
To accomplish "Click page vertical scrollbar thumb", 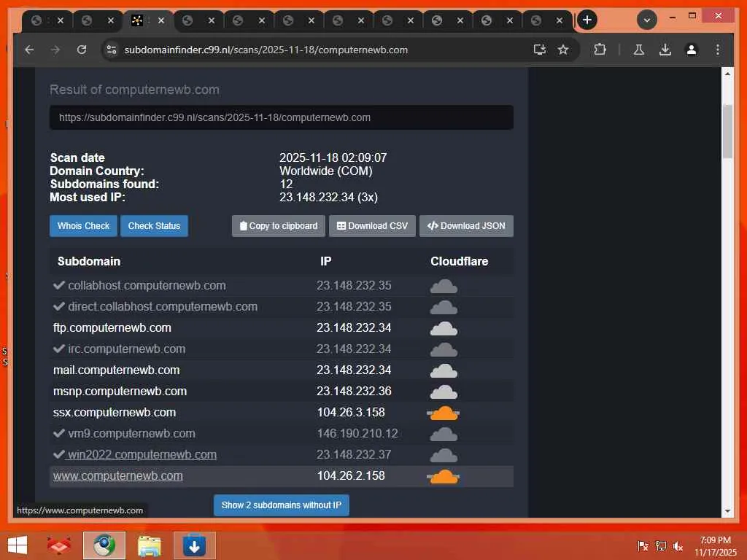I will [727, 131].
